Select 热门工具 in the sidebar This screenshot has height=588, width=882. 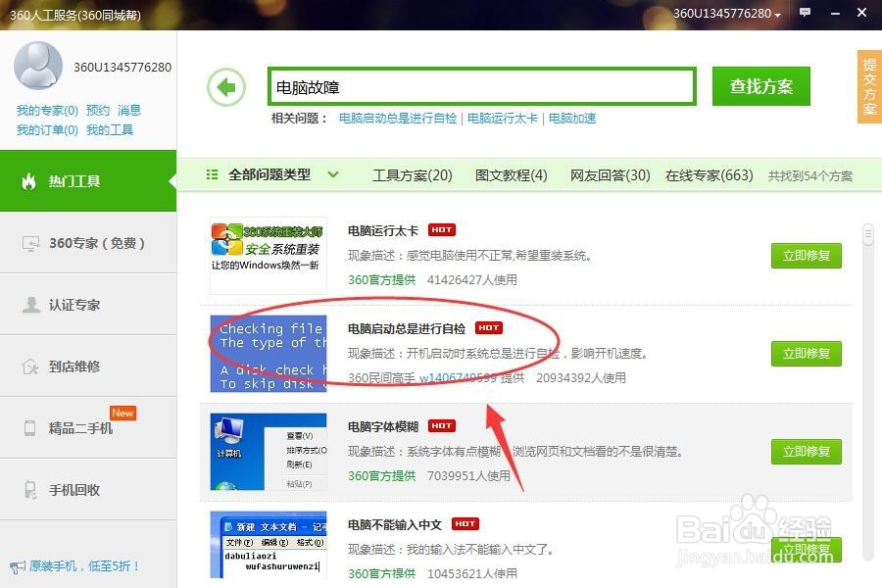point(88,180)
